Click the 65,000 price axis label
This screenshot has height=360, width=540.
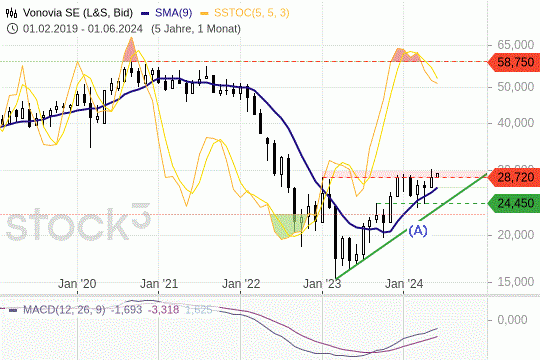(x=516, y=45)
